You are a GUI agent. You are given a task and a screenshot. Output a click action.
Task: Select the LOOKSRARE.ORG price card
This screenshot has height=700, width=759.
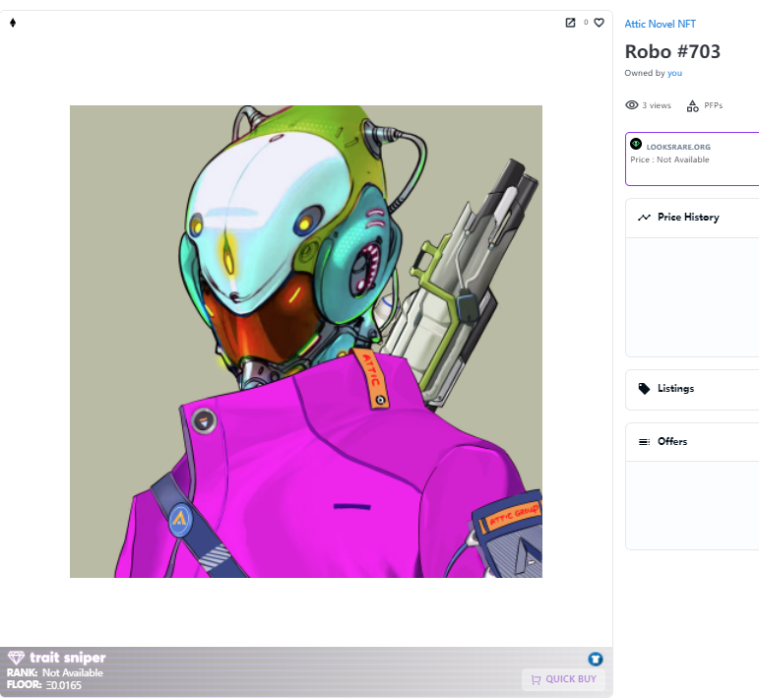click(x=692, y=159)
